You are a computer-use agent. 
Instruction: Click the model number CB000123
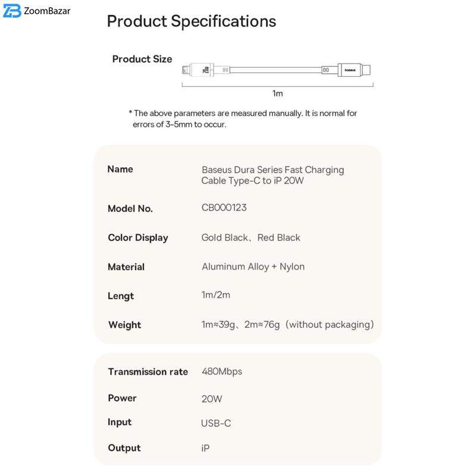[x=224, y=208]
